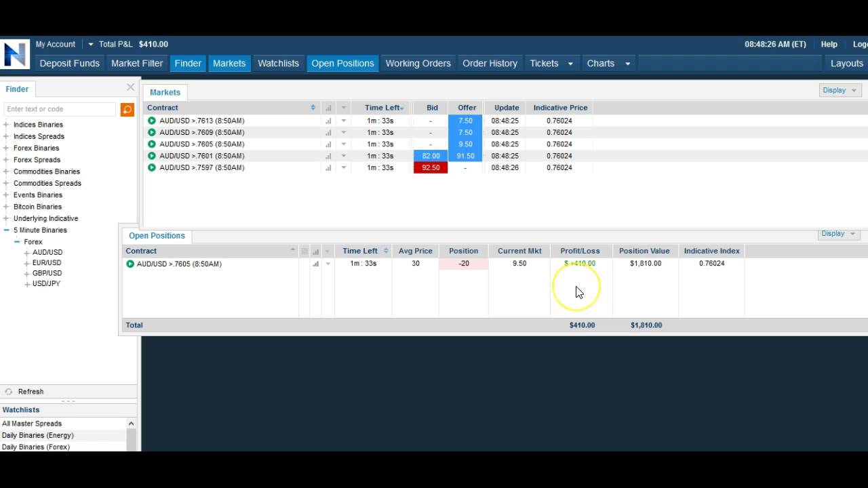This screenshot has width=868, height=488.
Task: Open chart icon for AUD/USD >.7597 row
Action: [x=328, y=167]
